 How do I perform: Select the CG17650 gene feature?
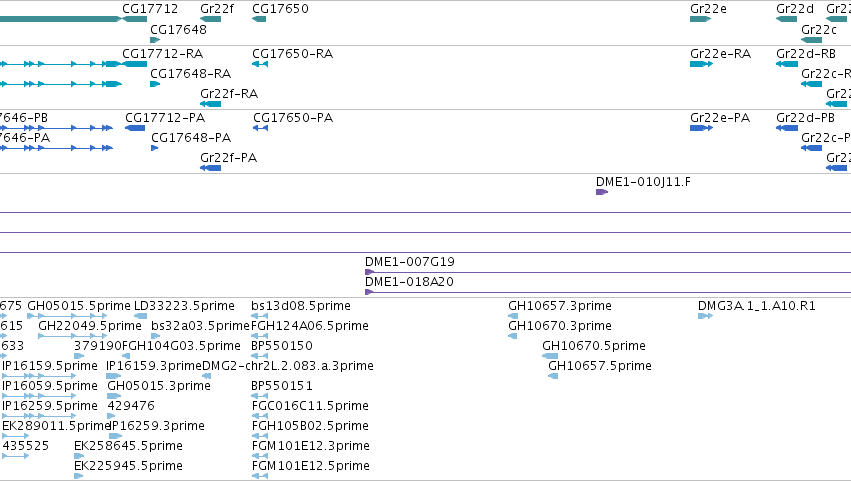point(259,20)
